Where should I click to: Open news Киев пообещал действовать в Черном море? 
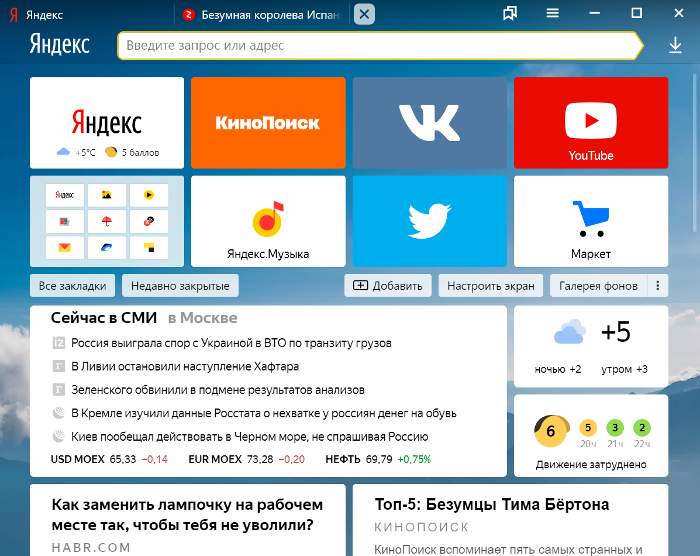coord(250,436)
